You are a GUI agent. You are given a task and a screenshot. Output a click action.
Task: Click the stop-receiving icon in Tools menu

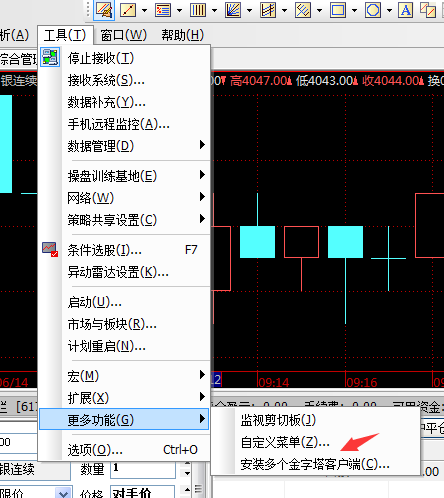point(50,57)
